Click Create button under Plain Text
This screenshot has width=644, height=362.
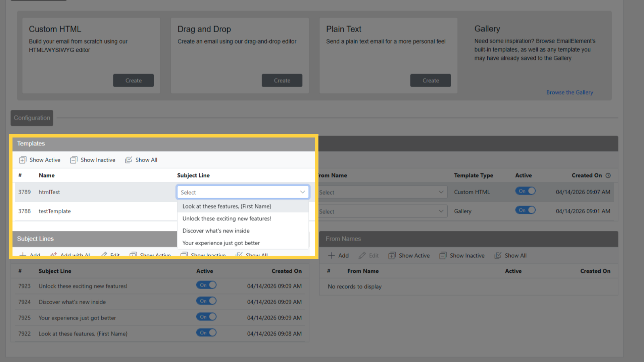tap(431, 81)
